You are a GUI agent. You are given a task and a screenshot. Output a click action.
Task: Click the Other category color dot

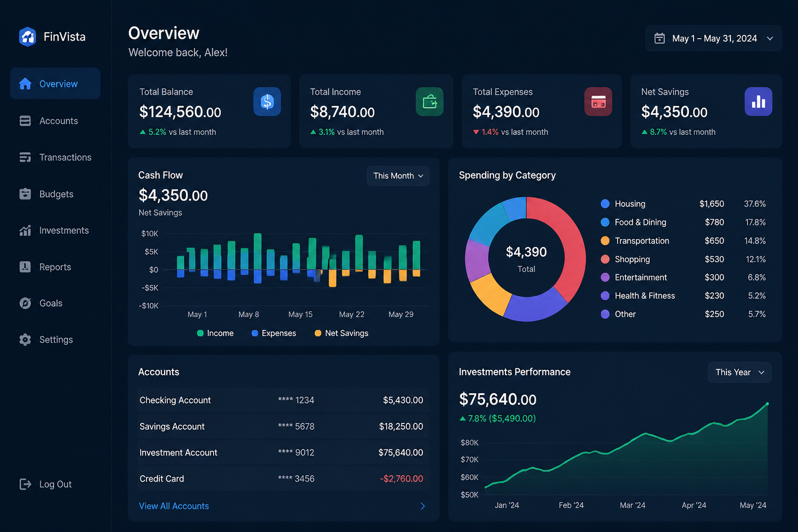605,314
